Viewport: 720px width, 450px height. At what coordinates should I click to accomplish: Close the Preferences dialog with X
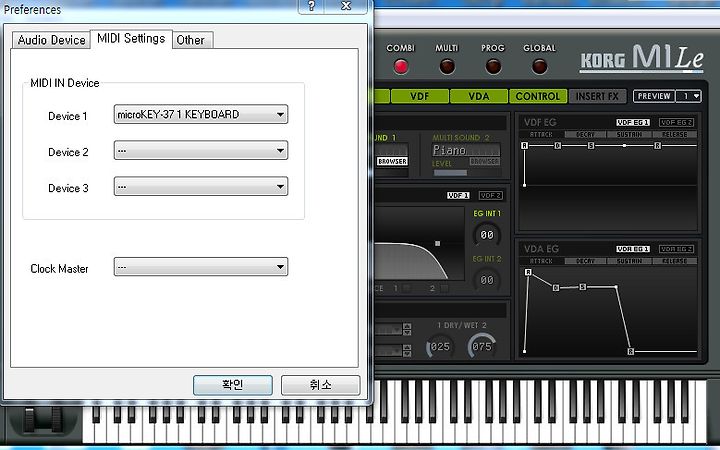346,6
